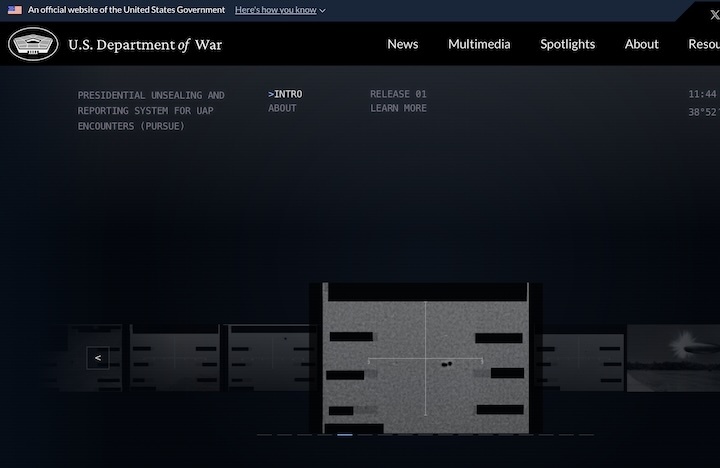Select thumbnail immediately left of center image
720x468 pixels.
tap(269, 358)
